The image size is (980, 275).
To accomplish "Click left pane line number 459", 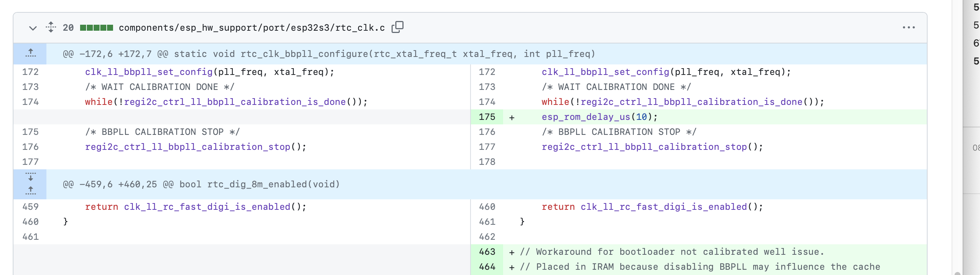I will (x=30, y=207).
